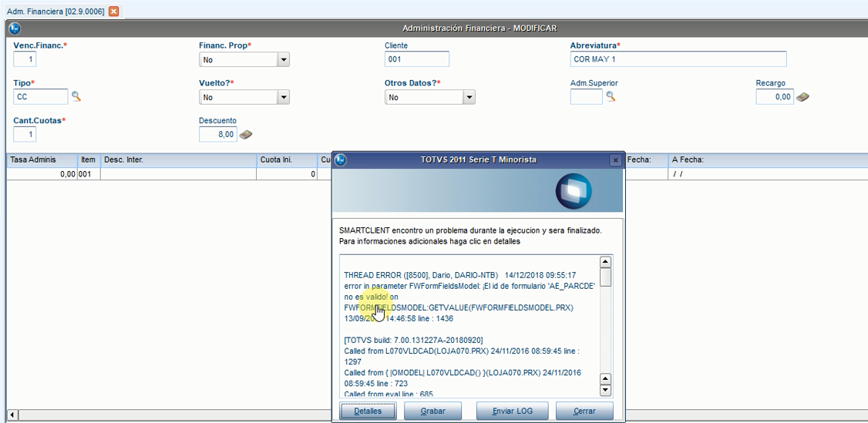Screen dimensions: 868x423
Task: Click the A Fecha cell showing / /
Action: [x=767, y=174]
